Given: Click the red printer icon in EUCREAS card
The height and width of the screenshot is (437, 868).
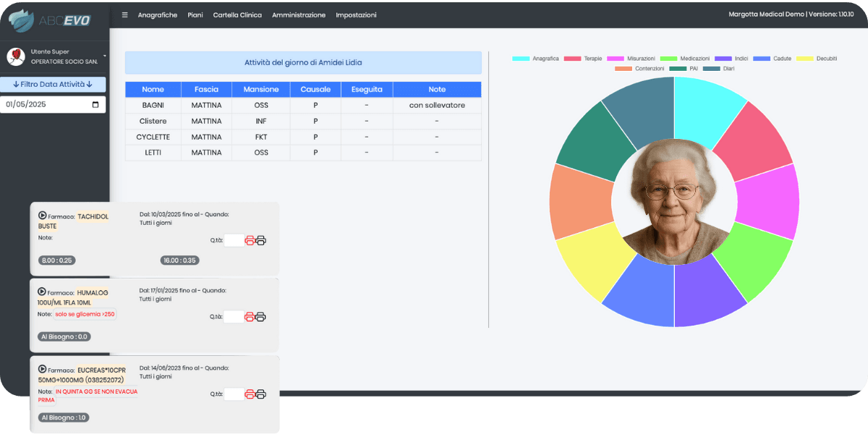Looking at the screenshot, I should coord(250,394).
